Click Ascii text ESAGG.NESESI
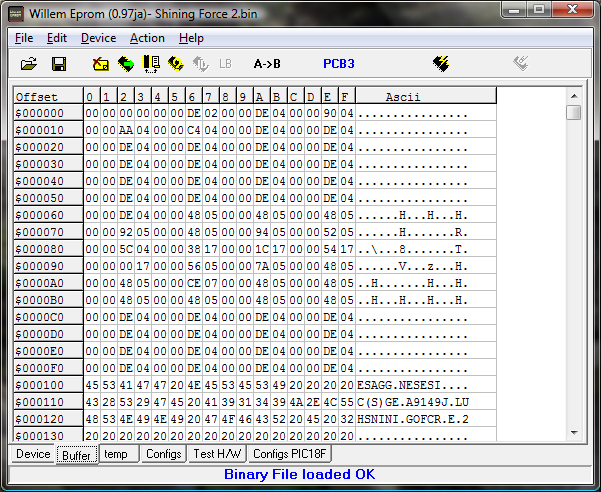This screenshot has width=601, height=492. [399, 385]
